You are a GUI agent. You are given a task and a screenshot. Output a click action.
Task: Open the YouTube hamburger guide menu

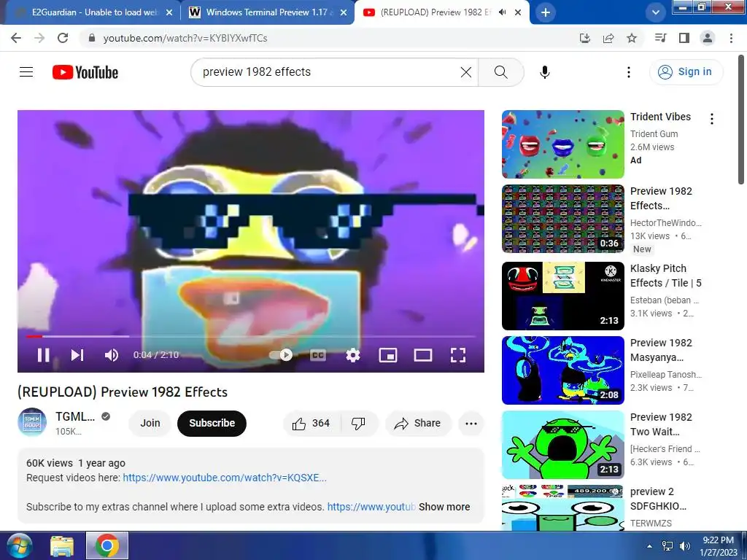point(26,72)
